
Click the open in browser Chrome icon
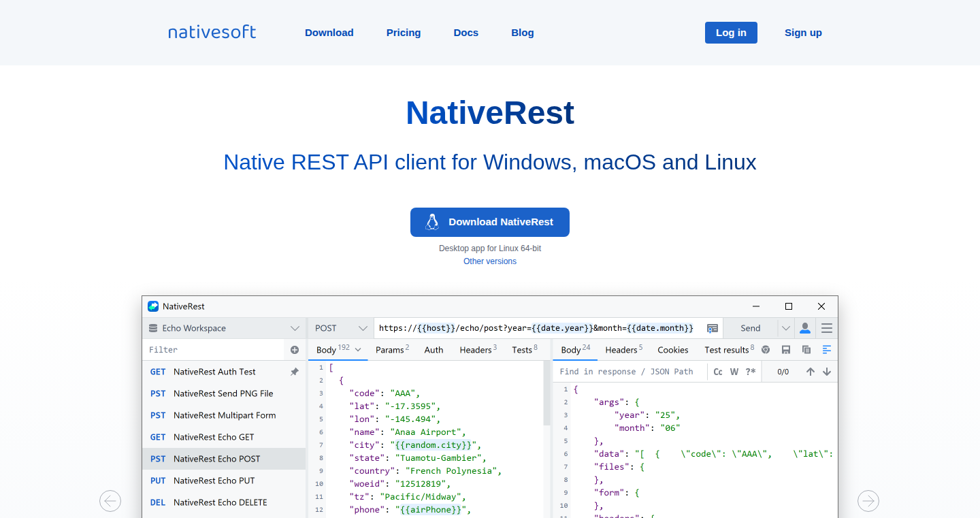click(x=766, y=350)
